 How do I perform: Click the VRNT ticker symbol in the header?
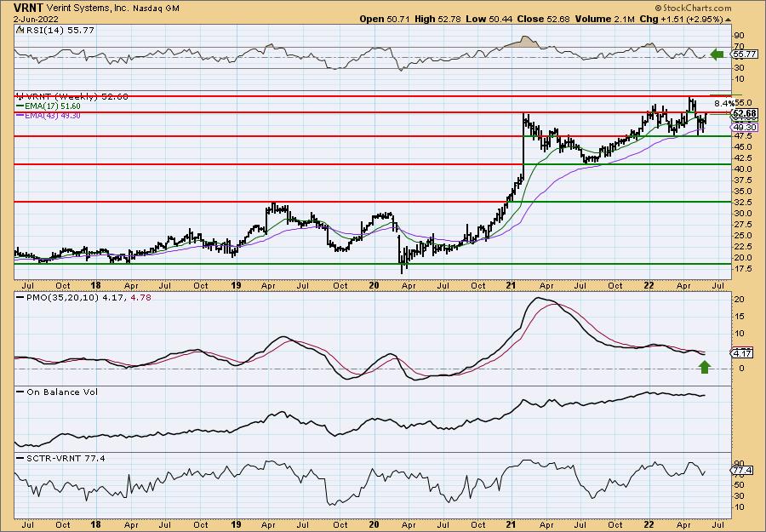tap(29, 8)
